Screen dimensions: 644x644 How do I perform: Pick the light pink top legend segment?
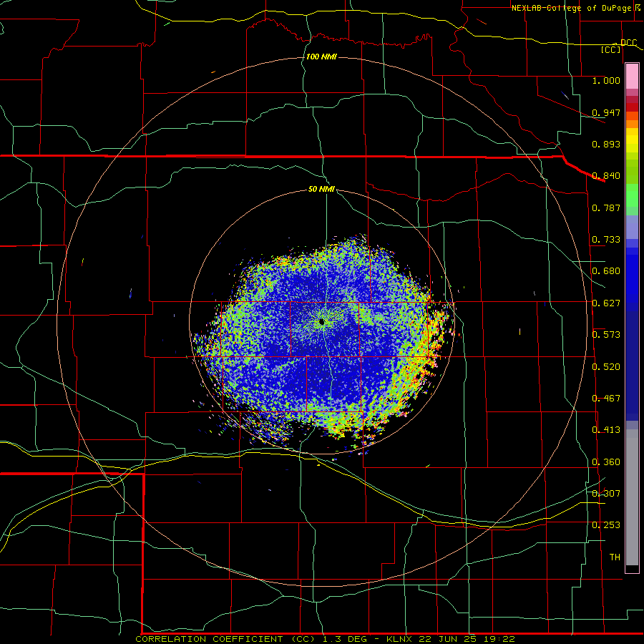click(632, 76)
